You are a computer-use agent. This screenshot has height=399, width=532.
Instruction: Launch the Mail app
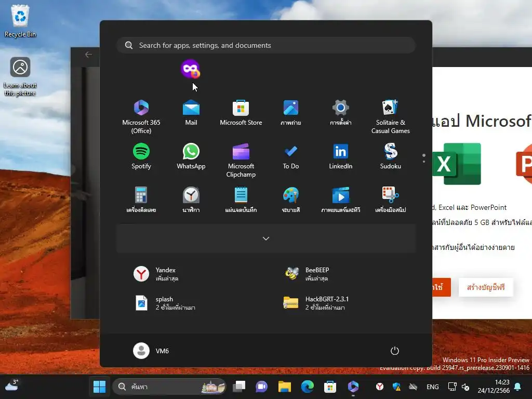tap(191, 112)
